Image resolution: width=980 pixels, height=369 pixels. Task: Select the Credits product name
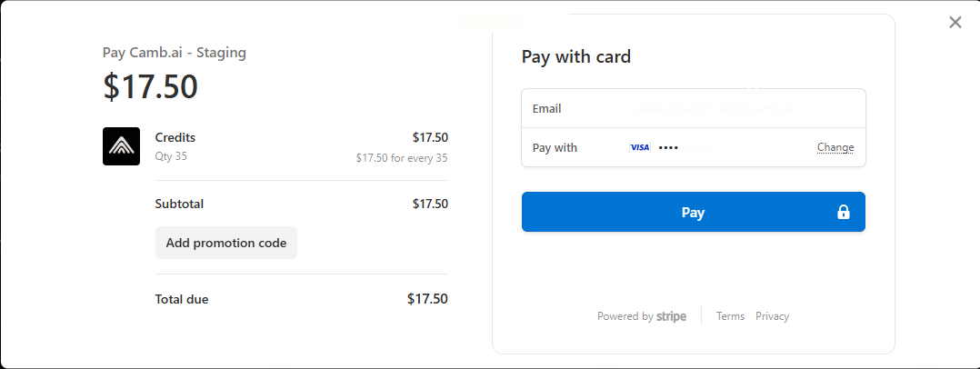tap(175, 137)
